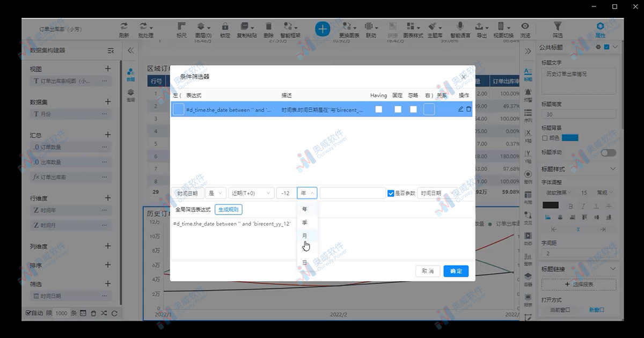Open the 常规 font weight dropdown
Image resolution: width=644 pixels, height=338 pixels.
coord(605,193)
